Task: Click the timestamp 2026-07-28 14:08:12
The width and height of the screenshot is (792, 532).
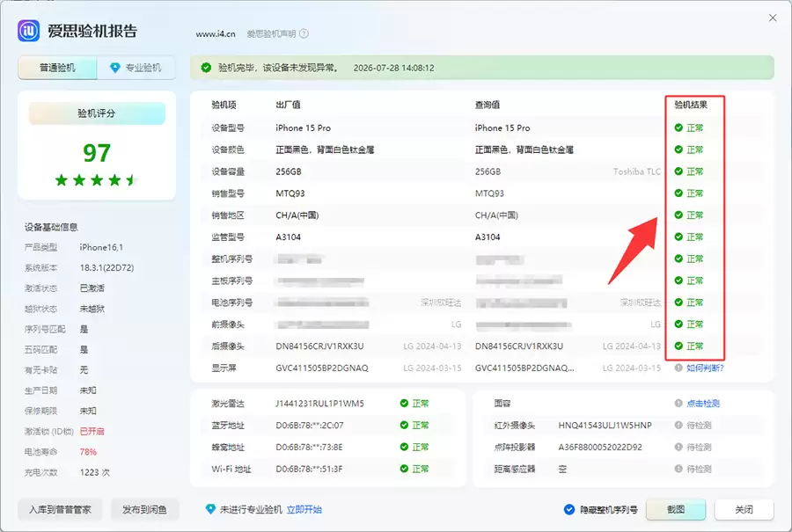Action: 393,68
